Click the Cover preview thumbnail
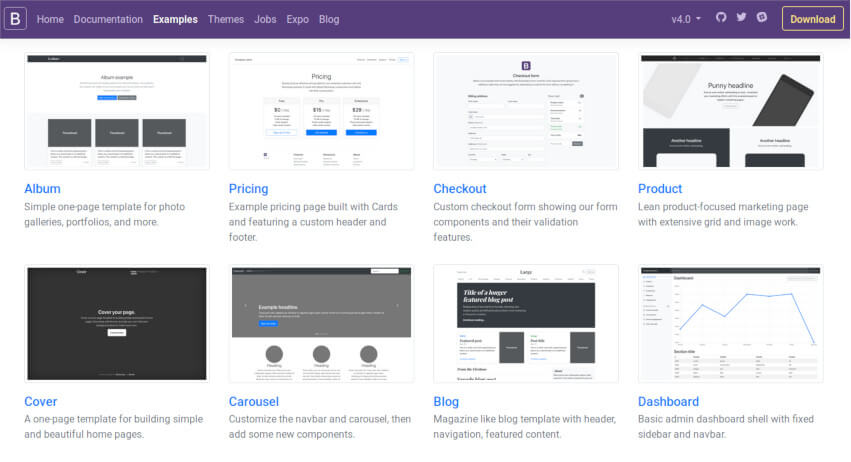Image resolution: width=851 pixels, height=462 pixels. pyautogui.click(x=117, y=324)
